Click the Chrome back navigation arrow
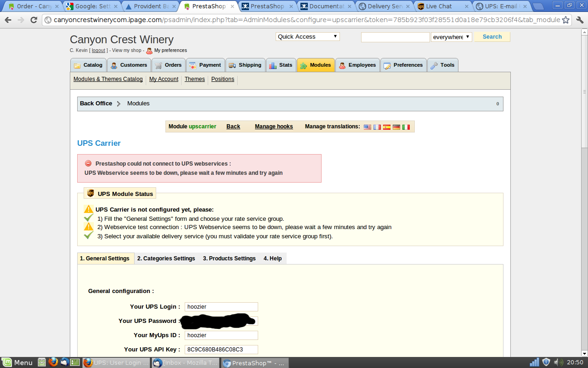 pyautogui.click(x=8, y=20)
